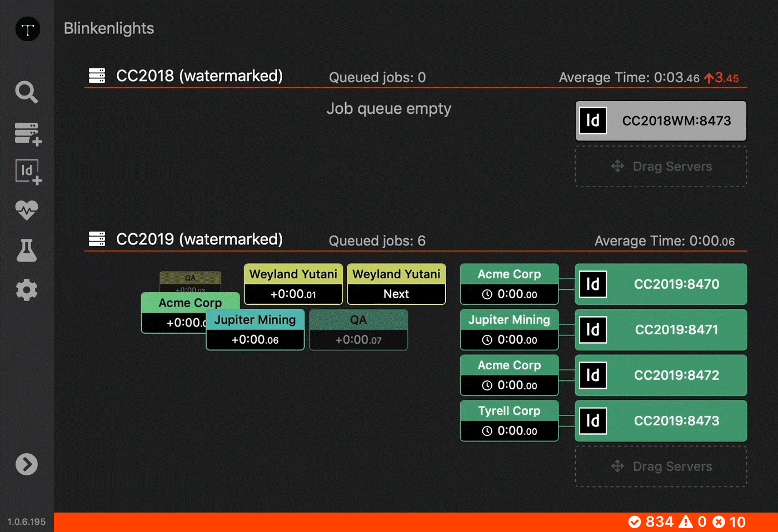Click the Id icon on CC2019:8471
778x532 pixels.
(x=593, y=330)
